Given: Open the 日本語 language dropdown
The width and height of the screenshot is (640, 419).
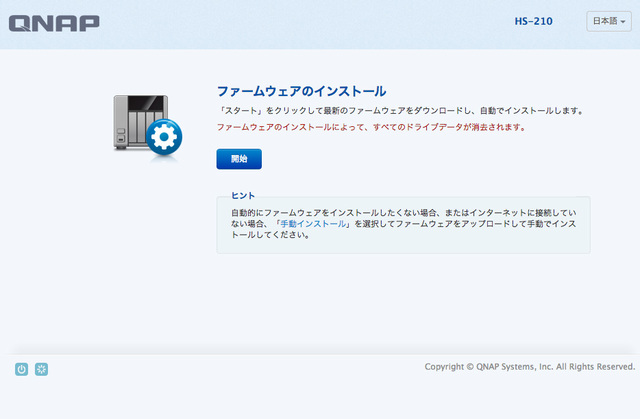Looking at the screenshot, I should [x=608, y=22].
